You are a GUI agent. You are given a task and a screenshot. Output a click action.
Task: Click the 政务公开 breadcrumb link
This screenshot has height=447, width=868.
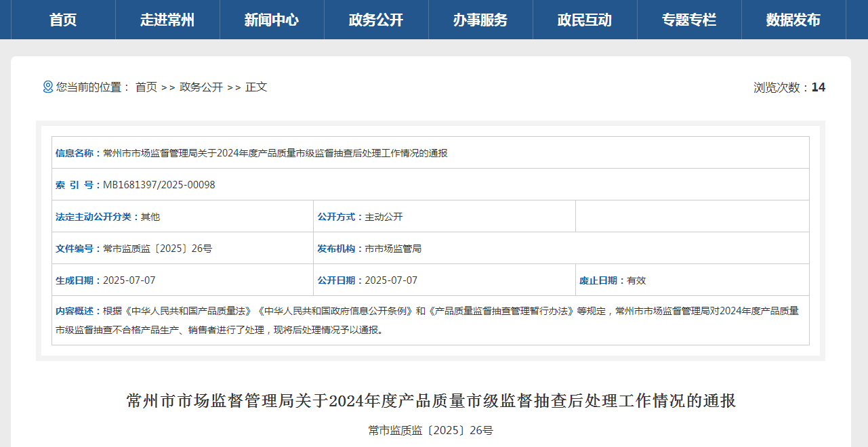click(x=201, y=87)
